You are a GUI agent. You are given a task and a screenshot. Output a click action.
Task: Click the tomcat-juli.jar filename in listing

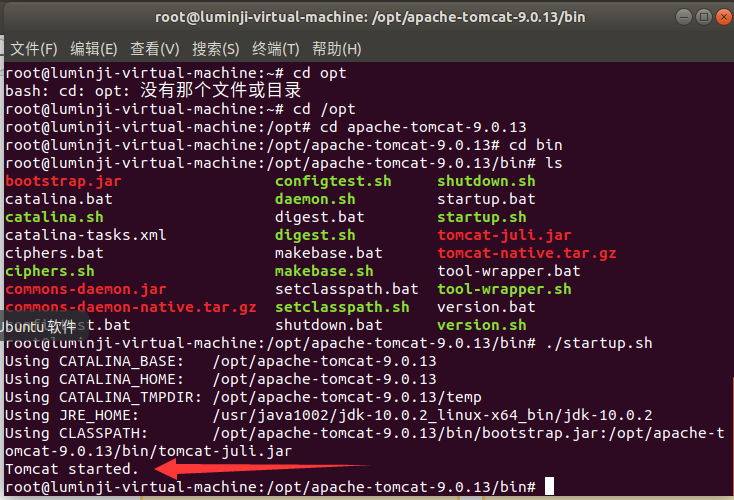(504, 235)
